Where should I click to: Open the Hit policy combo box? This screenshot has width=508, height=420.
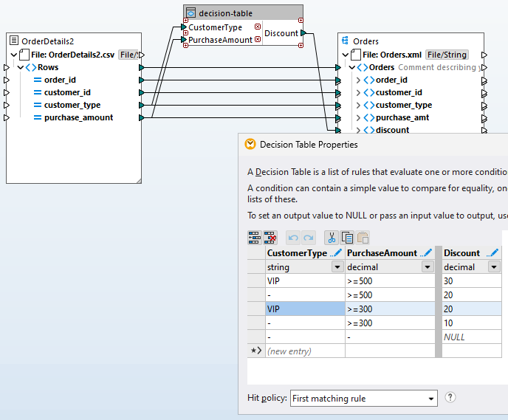coord(363,399)
